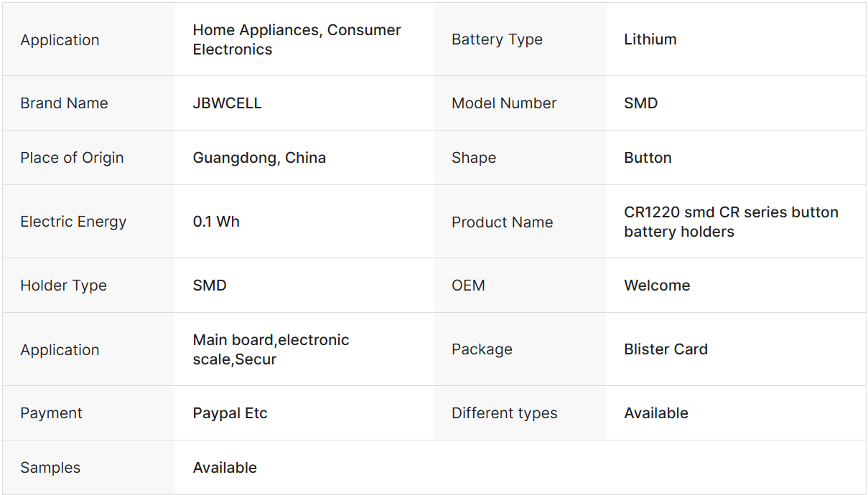
Task: Select the "Guangdong, China" value text
Action: (x=259, y=158)
